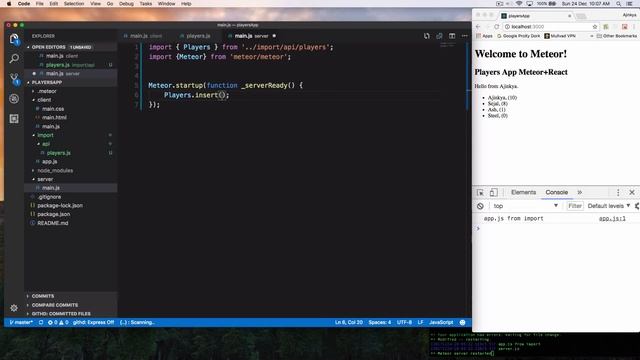Image resolution: width=640 pixels, height=360 pixels.
Task: Open the app.js:1 source link
Action: (612, 219)
